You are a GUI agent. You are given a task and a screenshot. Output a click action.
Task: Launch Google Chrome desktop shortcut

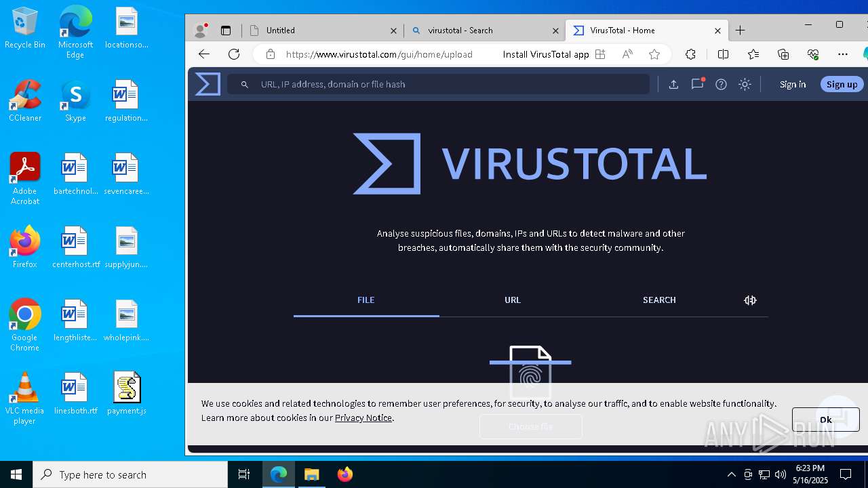coord(25,325)
